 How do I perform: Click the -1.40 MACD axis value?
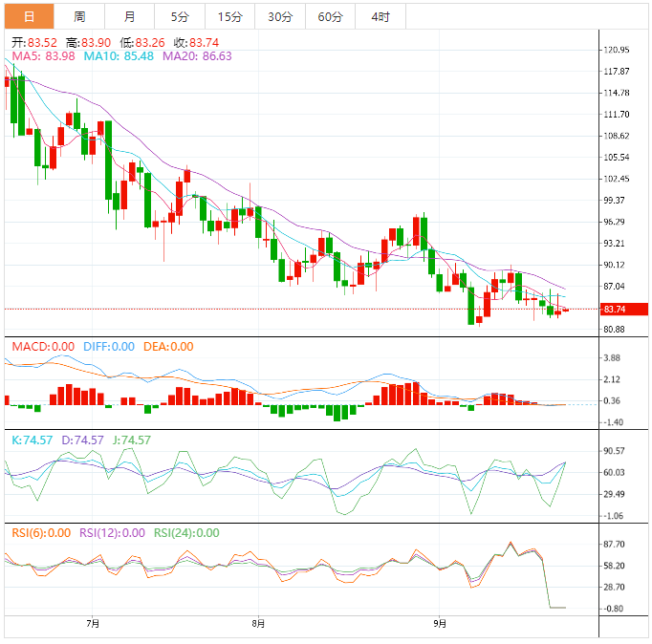(613, 422)
